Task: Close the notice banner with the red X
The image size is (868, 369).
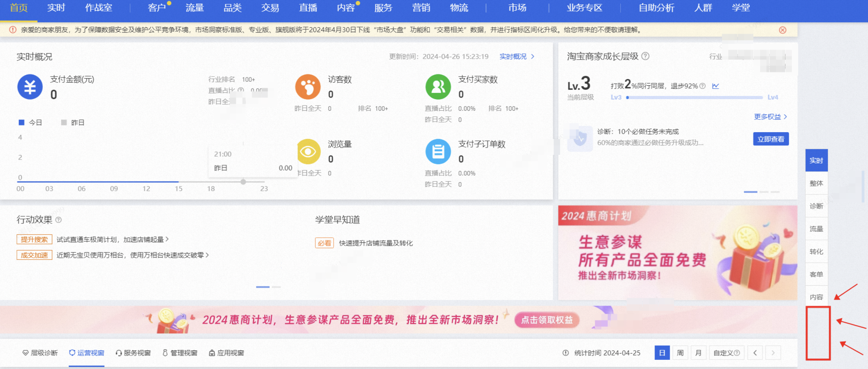Action: click(783, 30)
